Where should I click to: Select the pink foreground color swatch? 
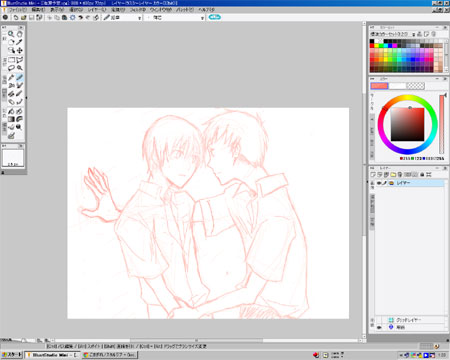pos(379,86)
